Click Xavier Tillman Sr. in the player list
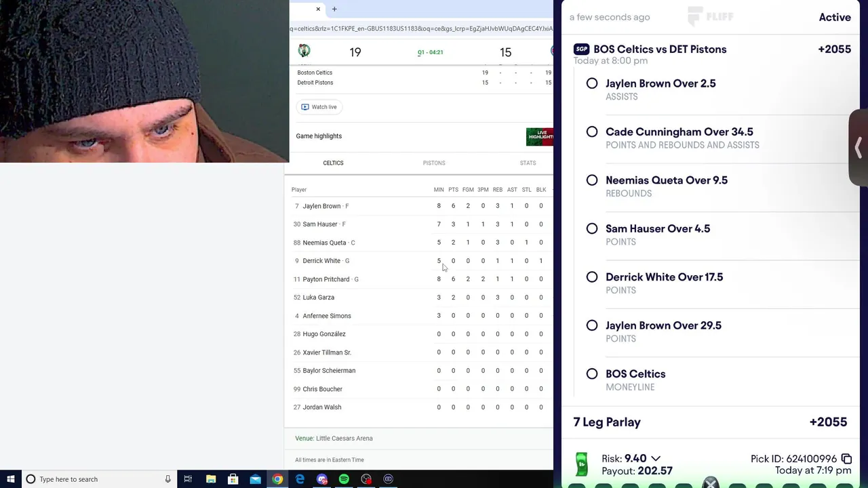 pos(327,352)
